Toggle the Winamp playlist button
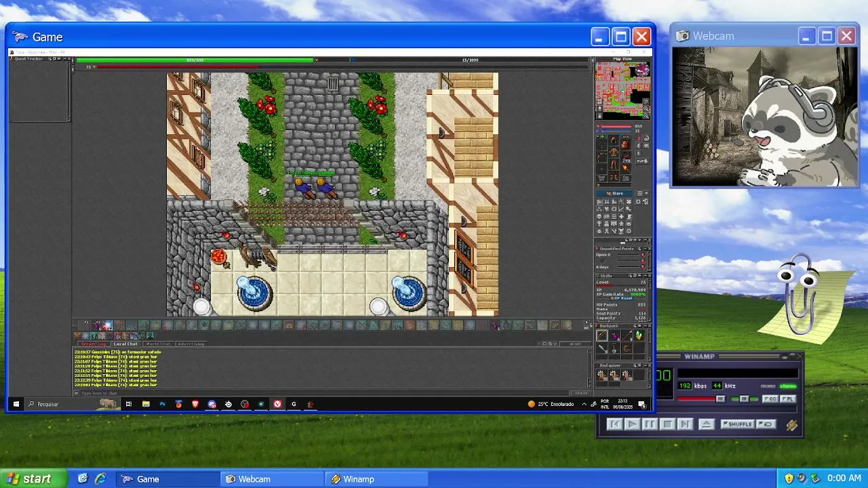The image size is (868, 488). (x=787, y=399)
